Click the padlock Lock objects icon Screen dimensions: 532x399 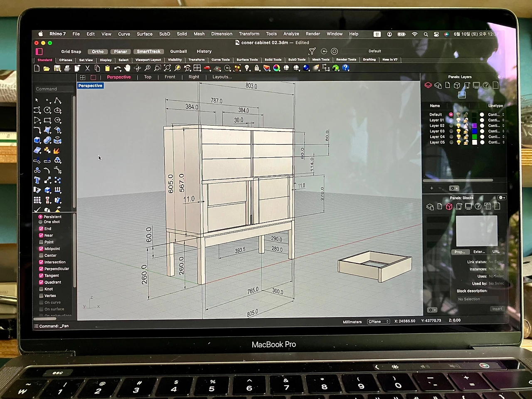257,68
